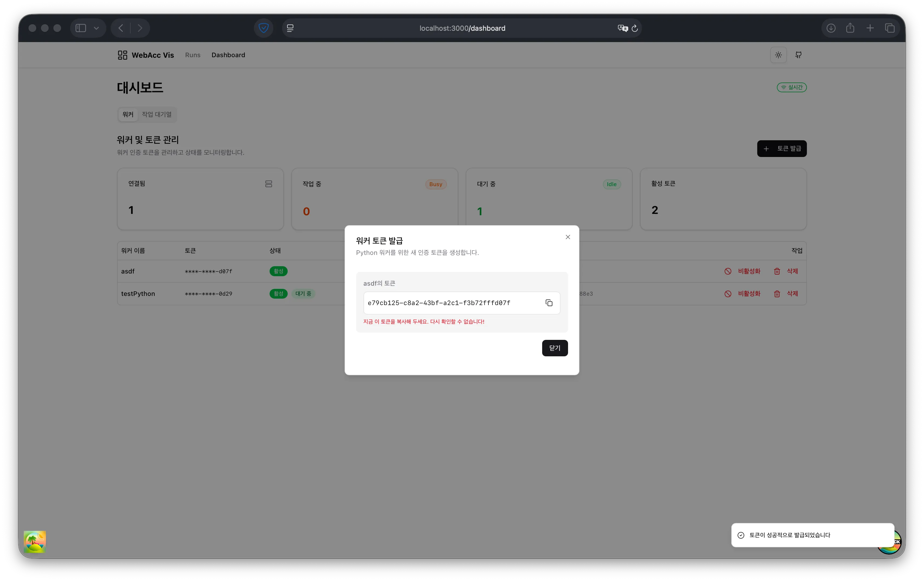Click the 닫기 button in dialog
Image resolution: width=924 pixels, height=581 pixels.
point(555,348)
